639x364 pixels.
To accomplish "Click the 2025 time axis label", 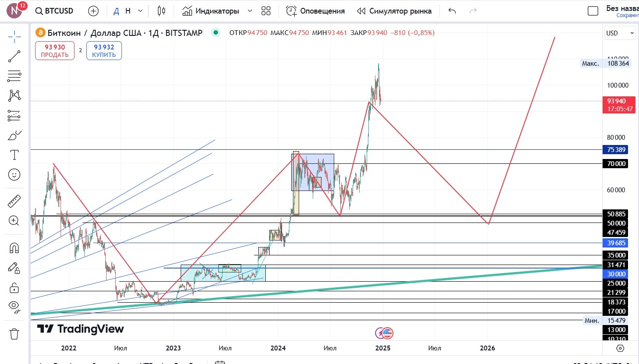I will [383, 348].
